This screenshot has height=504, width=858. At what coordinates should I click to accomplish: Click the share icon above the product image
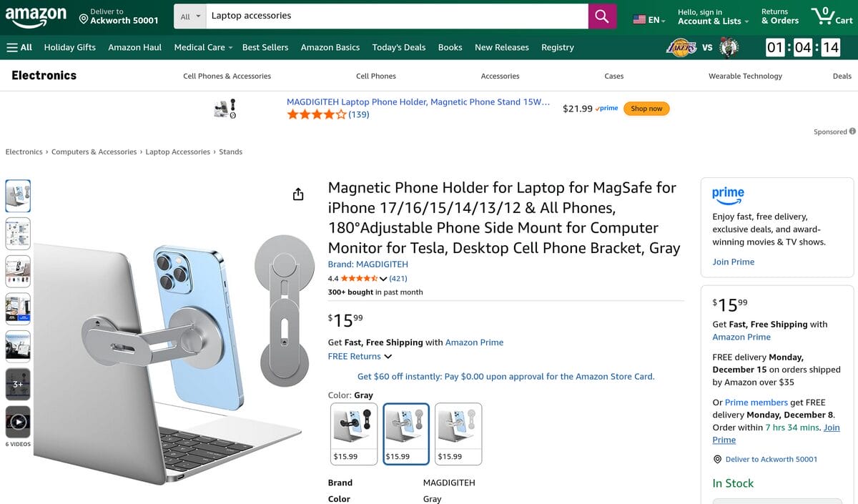point(297,194)
